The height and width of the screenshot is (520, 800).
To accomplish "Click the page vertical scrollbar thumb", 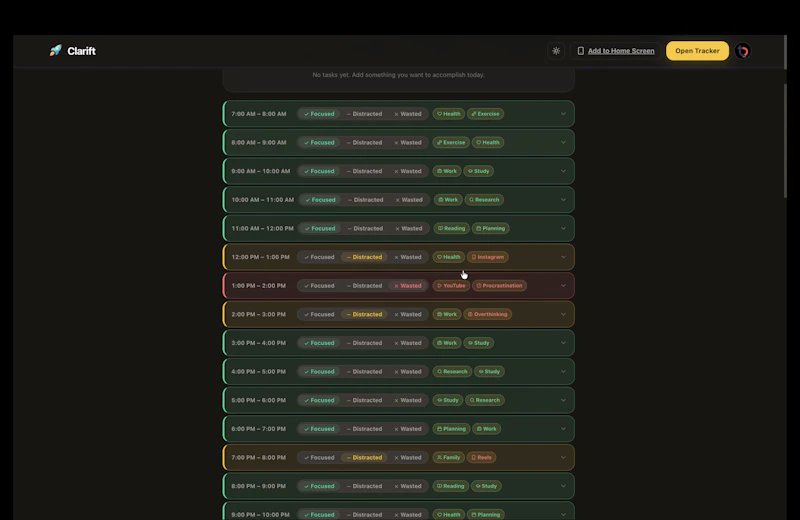I will pyautogui.click(x=785, y=140).
